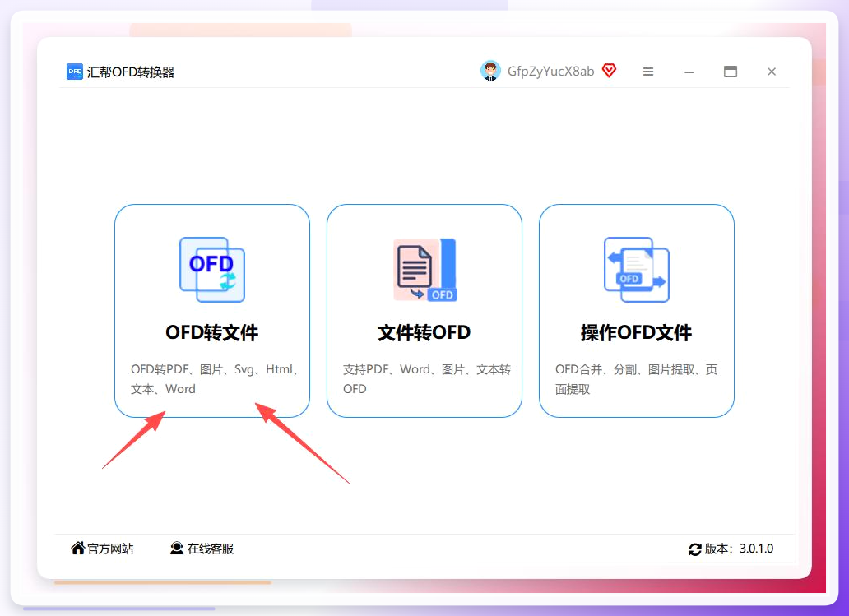Image resolution: width=849 pixels, height=616 pixels.
Task: Click the version number 3.0.1.0
Action: [x=756, y=549]
